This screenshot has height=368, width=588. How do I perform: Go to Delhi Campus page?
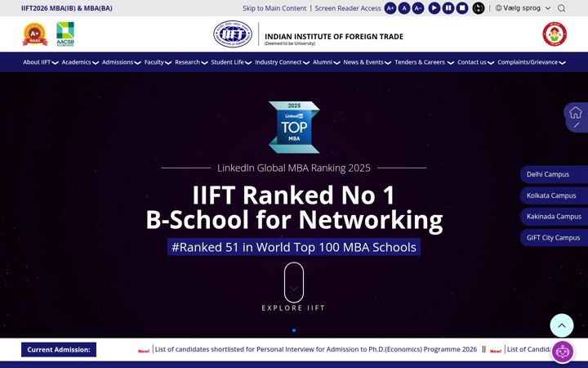pyautogui.click(x=554, y=174)
